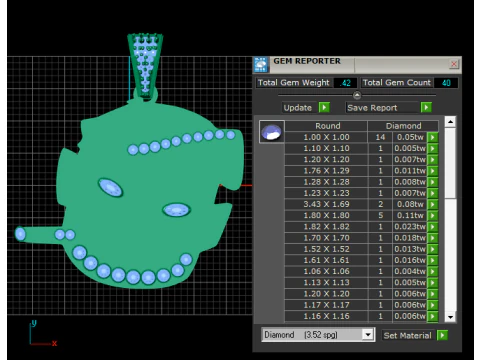480x360 pixels.
Task: Click green arrow on 3.43 X 1.69 row
Action: (x=432, y=204)
